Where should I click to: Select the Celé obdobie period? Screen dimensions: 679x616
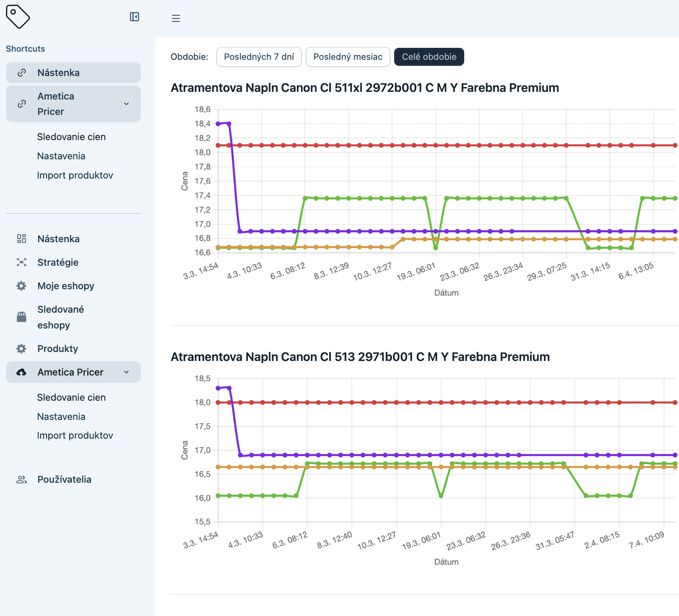(x=429, y=57)
